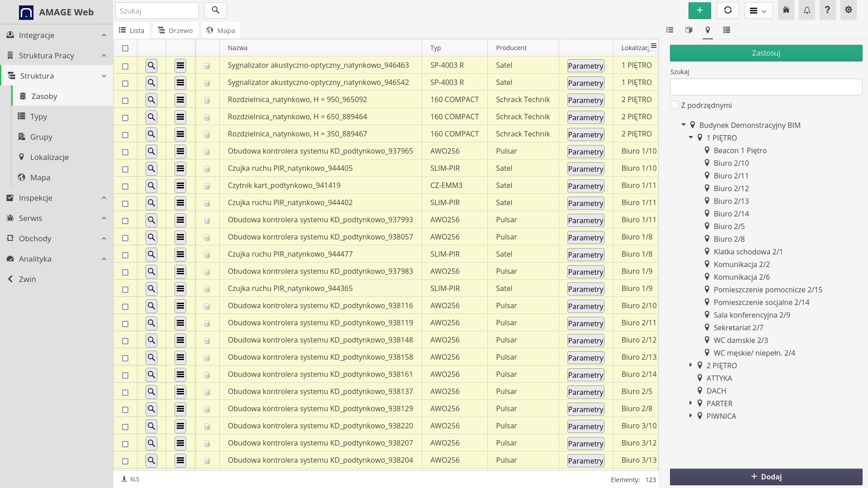Click magnifier for Czujka ruchu PIR_natynkowo_944365
Viewport: 868px width, 488px height.
(x=151, y=289)
